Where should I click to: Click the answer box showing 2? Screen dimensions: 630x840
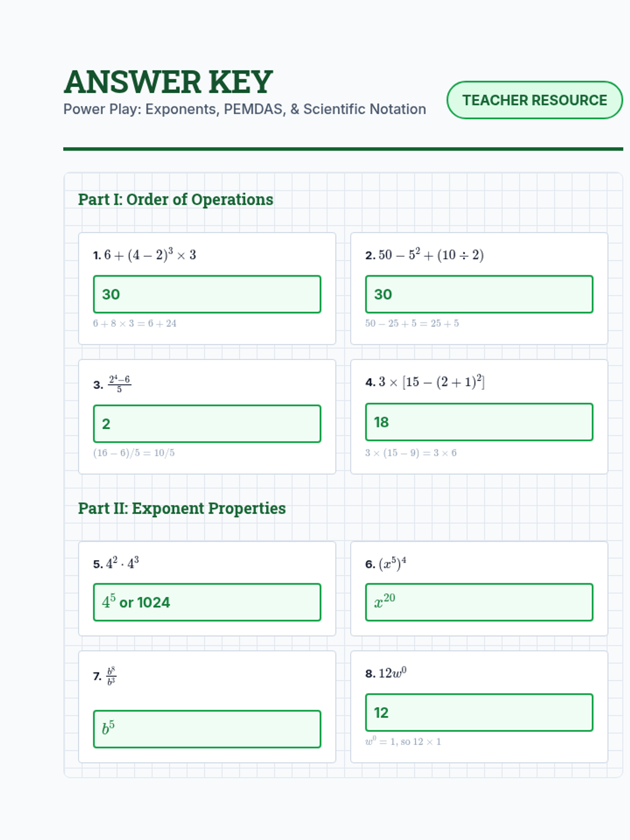click(x=207, y=424)
